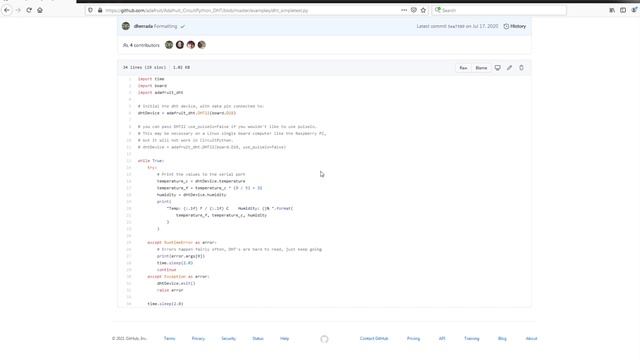Click the 'while True:' code line
Viewport: 640px width, 360px height.
[151, 161]
